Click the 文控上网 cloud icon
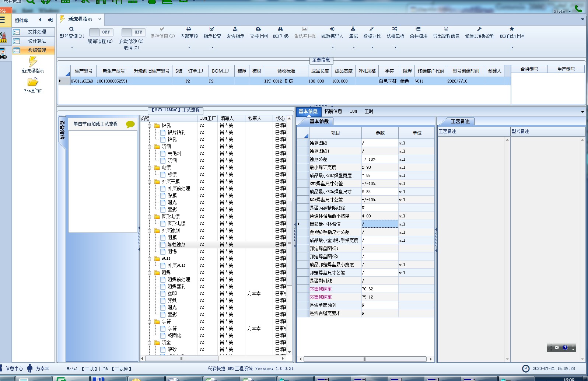This screenshot has height=381, width=588. click(x=258, y=29)
